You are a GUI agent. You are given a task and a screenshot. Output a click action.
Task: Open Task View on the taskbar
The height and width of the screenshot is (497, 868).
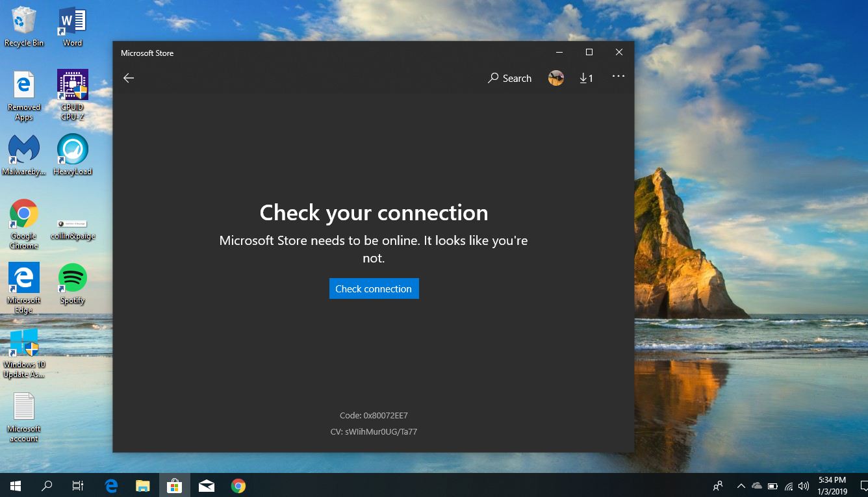pyautogui.click(x=78, y=485)
